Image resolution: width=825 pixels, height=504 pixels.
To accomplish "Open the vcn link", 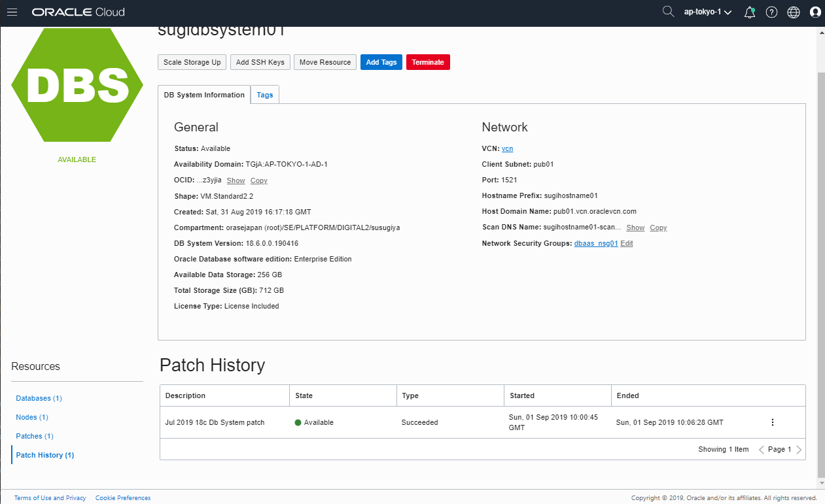I will 508,148.
